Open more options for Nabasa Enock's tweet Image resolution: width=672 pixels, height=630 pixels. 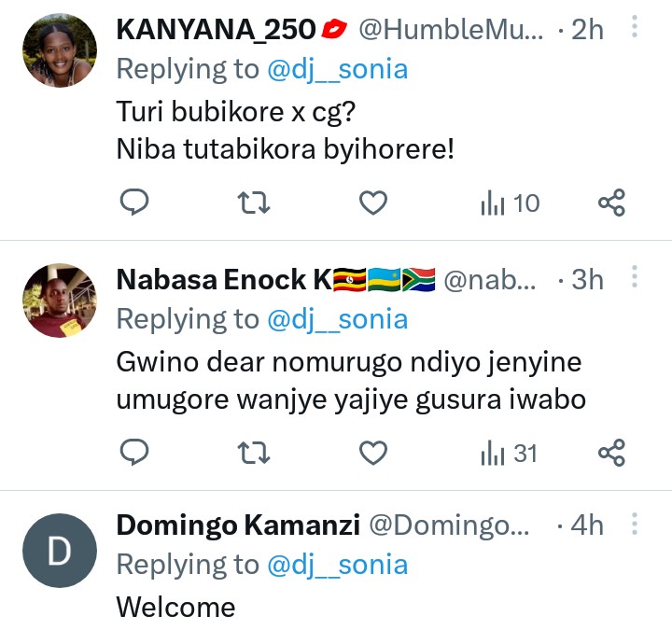[x=635, y=277]
